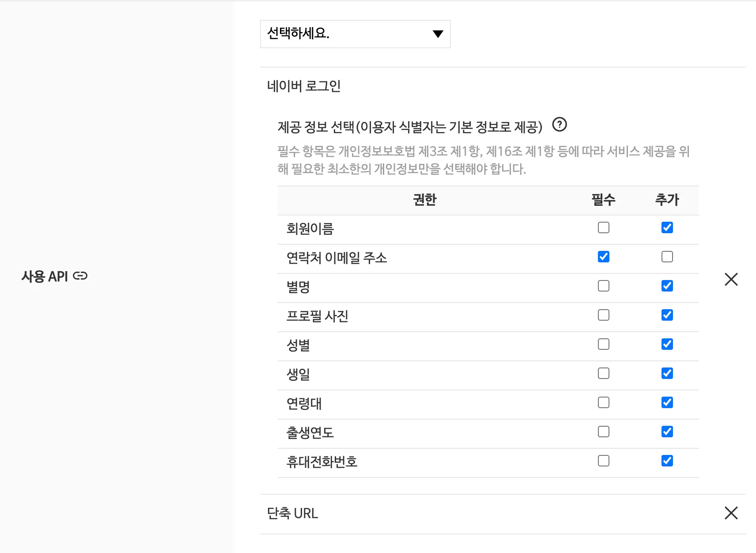
Task: Uncheck 추가 checkbox for 회원이름
Action: [667, 227]
